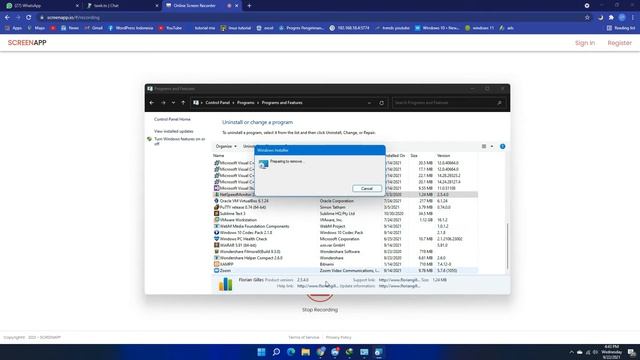640x360 pixels.
Task: Open the YouTube bookmark
Action: tap(170, 28)
